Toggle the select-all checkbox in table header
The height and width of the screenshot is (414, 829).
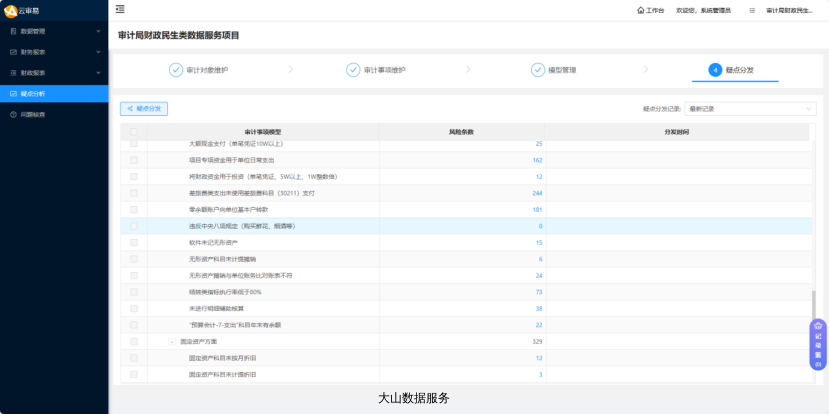tap(134, 132)
